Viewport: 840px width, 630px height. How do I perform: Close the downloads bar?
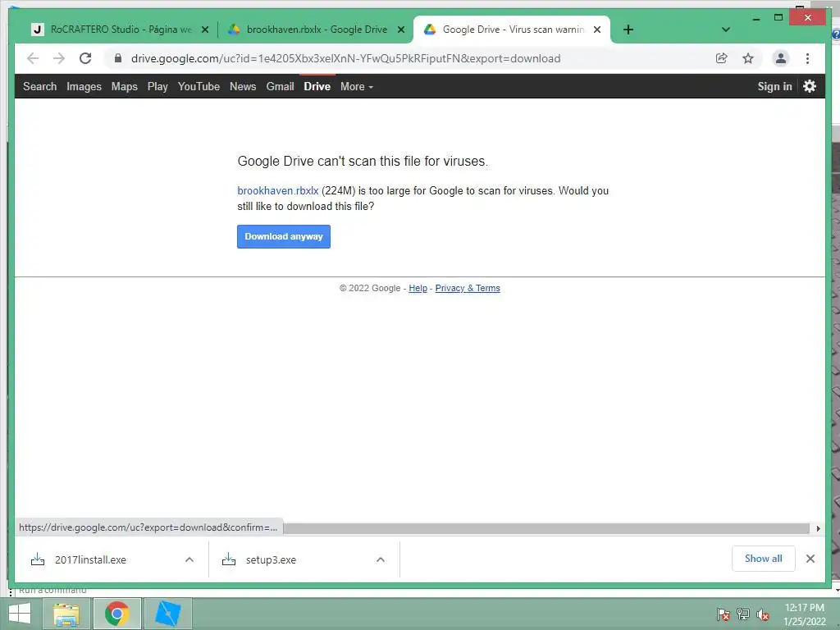[x=810, y=559]
